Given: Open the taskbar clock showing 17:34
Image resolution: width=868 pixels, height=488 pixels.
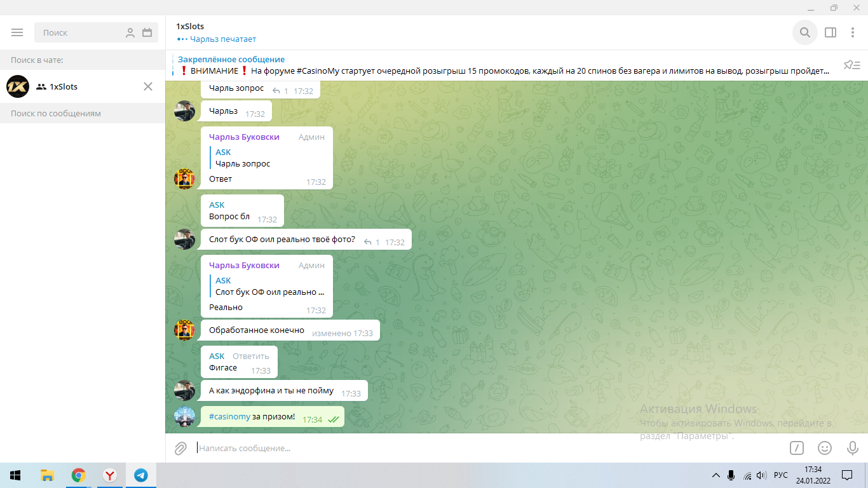Looking at the screenshot, I should tap(813, 475).
